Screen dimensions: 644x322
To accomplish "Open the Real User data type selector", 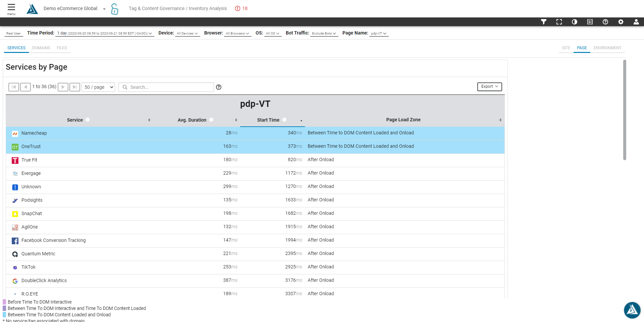I will point(14,33).
